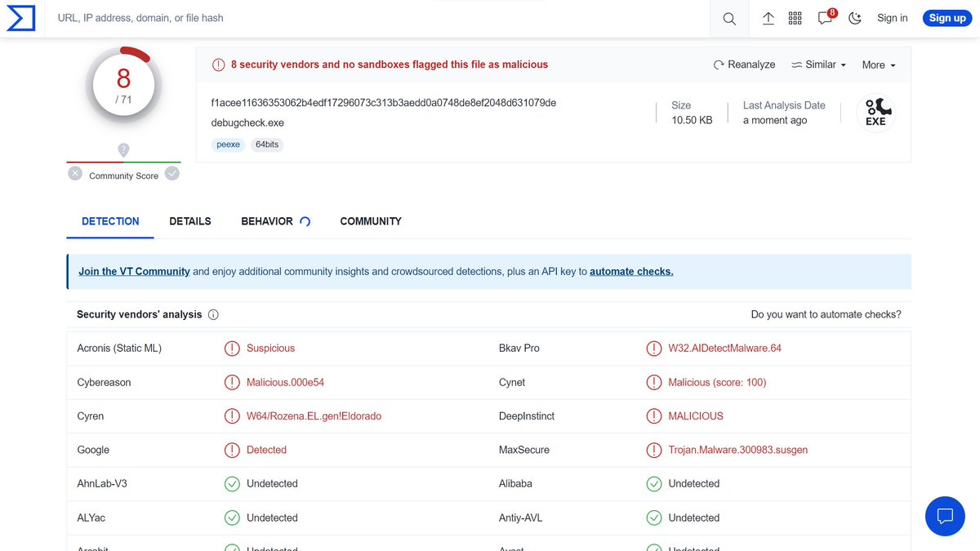Vote negative with the community X icon

75,173
